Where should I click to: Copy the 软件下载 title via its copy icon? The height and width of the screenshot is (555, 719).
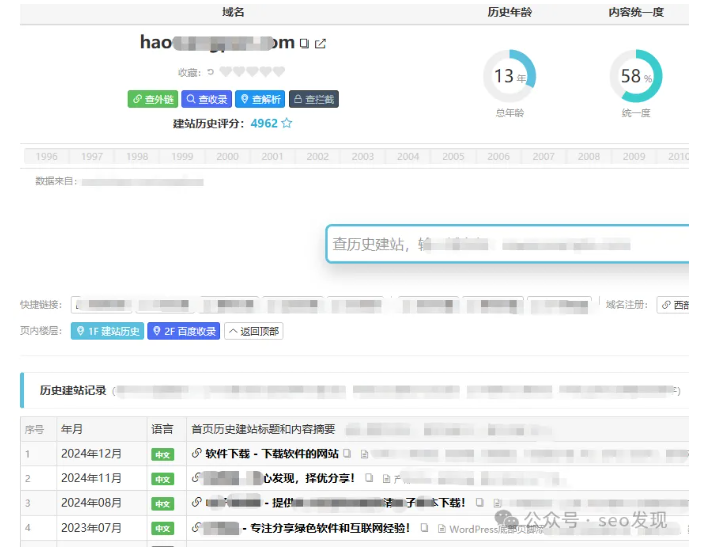coord(347,454)
